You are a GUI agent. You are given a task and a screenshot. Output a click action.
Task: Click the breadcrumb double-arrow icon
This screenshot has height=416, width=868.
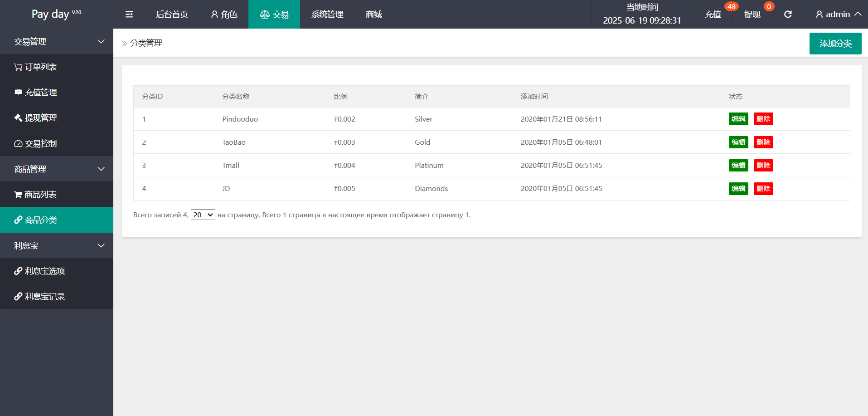click(x=125, y=44)
